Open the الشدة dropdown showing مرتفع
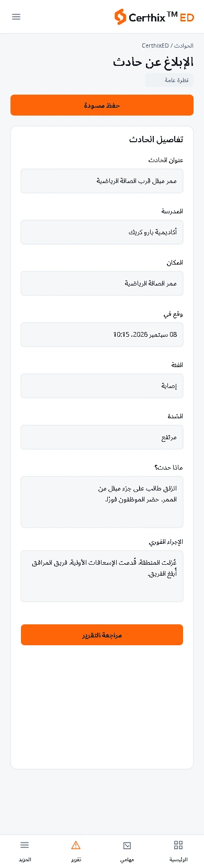 click(102, 437)
